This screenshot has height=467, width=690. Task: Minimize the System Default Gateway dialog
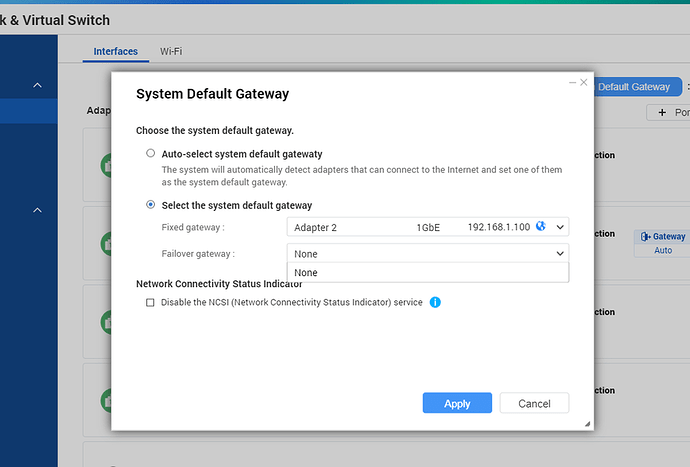click(572, 82)
